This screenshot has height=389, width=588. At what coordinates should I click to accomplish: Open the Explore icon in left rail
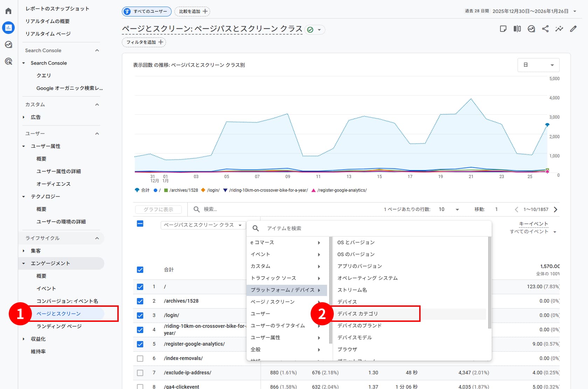8,45
